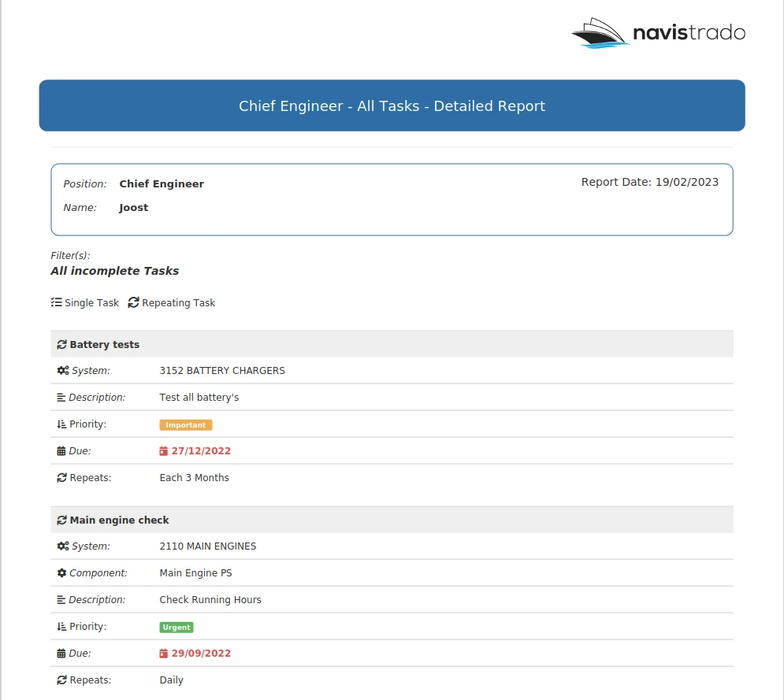This screenshot has width=784, height=700.
Task: Click the gears icon in Battery tests System row
Action: point(63,370)
